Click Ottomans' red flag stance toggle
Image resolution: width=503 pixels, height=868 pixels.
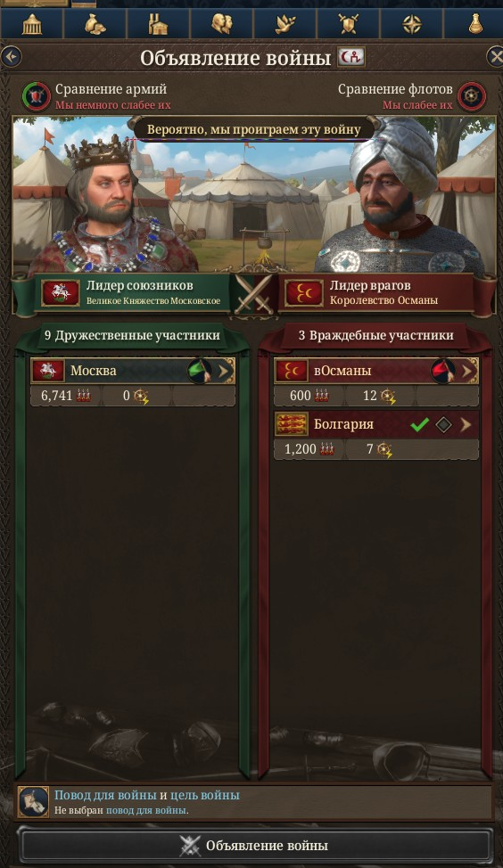442,371
